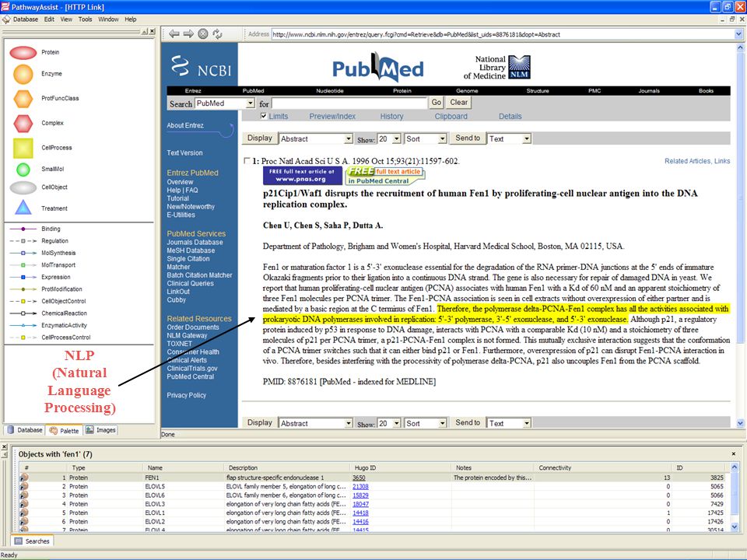This screenshot has height=560, width=747.
Task: Open the bottom Send to Text dropdown
Action: click(x=527, y=423)
